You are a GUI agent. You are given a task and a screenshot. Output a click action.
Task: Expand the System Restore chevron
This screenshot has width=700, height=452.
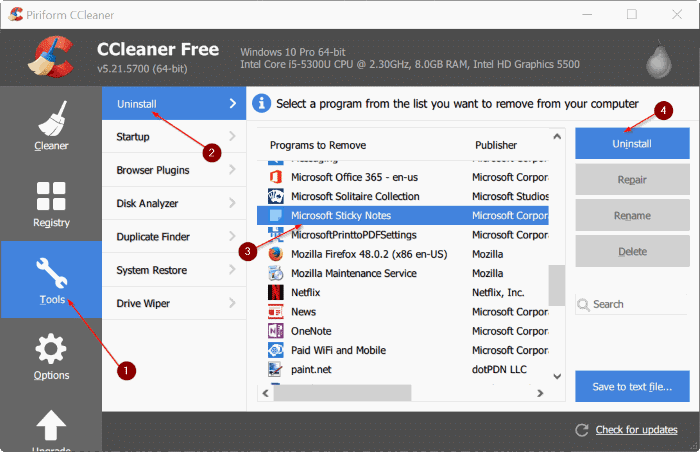point(233,270)
